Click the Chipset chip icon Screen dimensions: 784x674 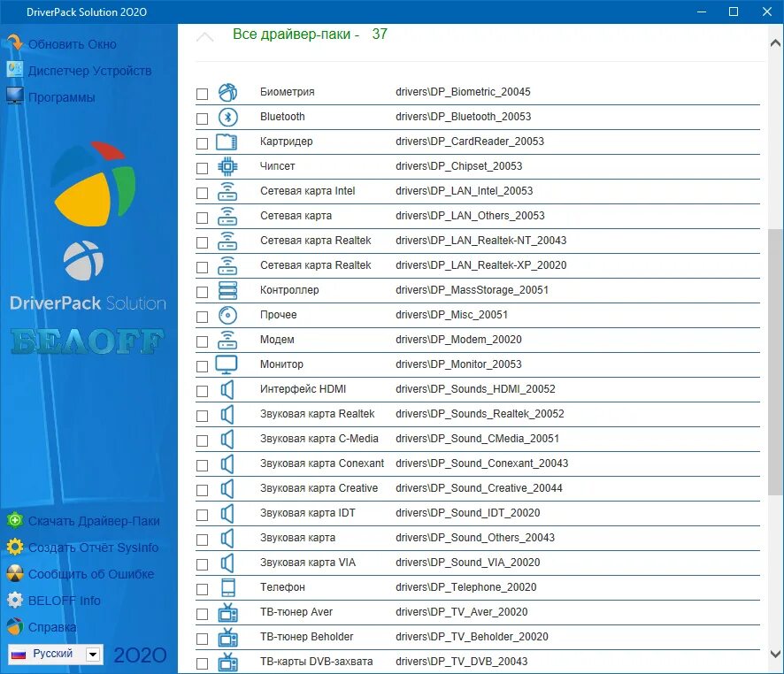coord(227,167)
